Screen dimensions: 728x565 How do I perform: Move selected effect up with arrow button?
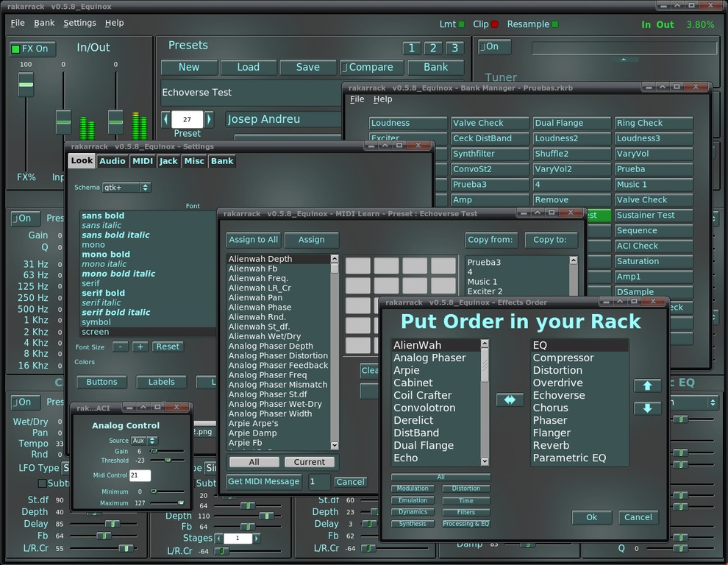pyautogui.click(x=647, y=385)
